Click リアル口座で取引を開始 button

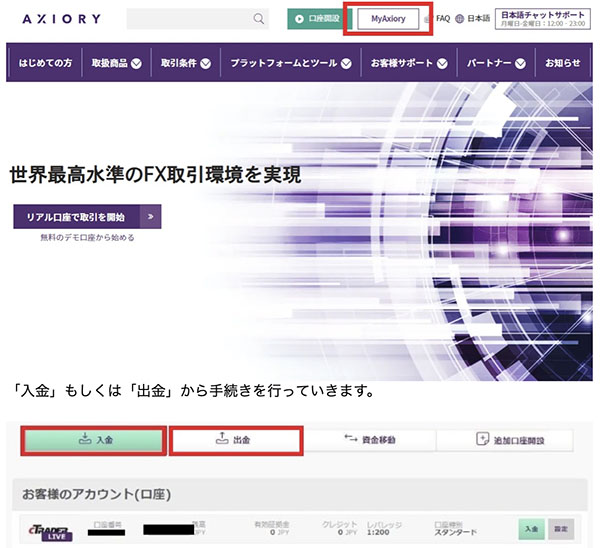tap(87, 217)
